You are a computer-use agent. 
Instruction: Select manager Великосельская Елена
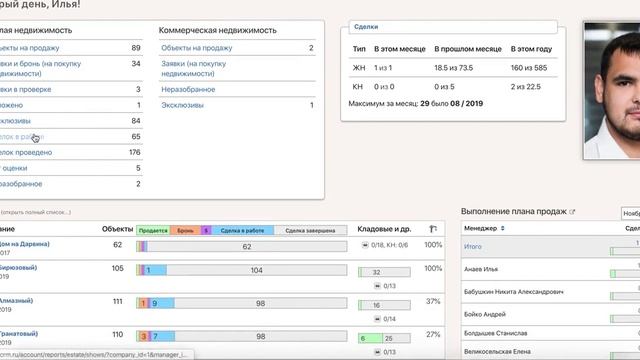coord(497,351)
